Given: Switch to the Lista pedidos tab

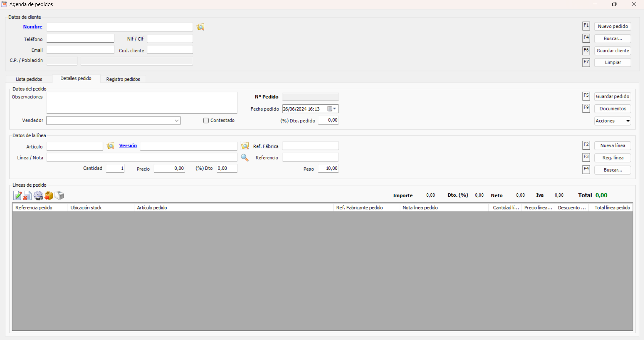Looking at the screenshot, I should click(x=29, y=79).
